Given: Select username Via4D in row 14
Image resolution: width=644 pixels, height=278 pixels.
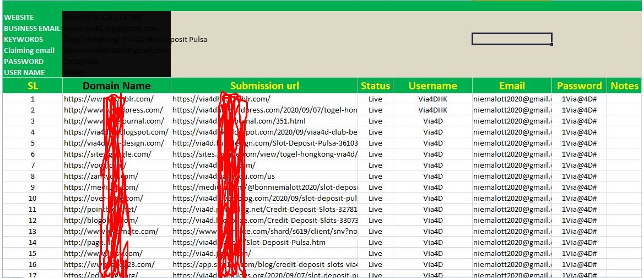Looking at the screenshot, I should coord(432,243).
